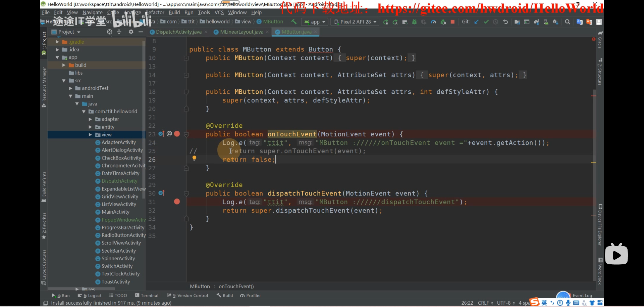
Task: Click Collapse All icon in Project panel
Action: click(x=119, y=32)
